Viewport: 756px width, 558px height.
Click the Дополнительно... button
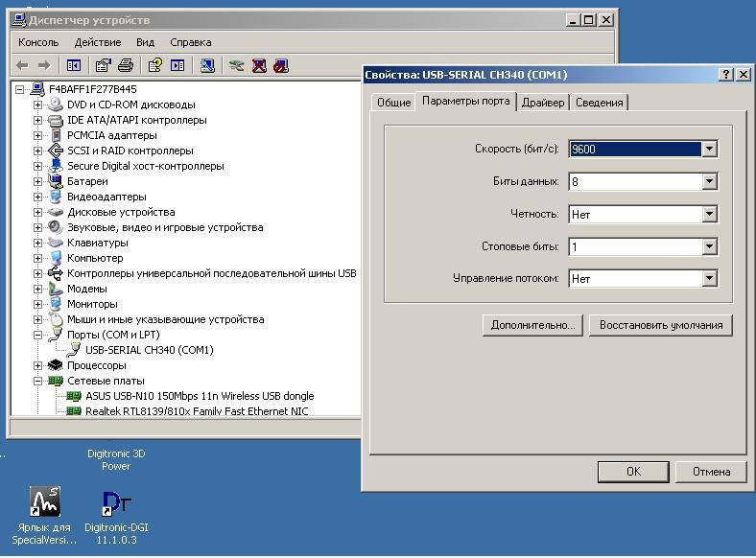click(x=532, y=325)
